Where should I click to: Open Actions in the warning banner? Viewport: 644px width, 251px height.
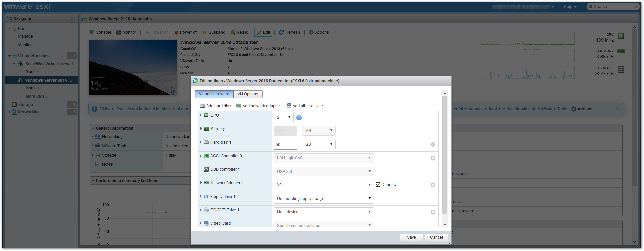tap(582, 109)
